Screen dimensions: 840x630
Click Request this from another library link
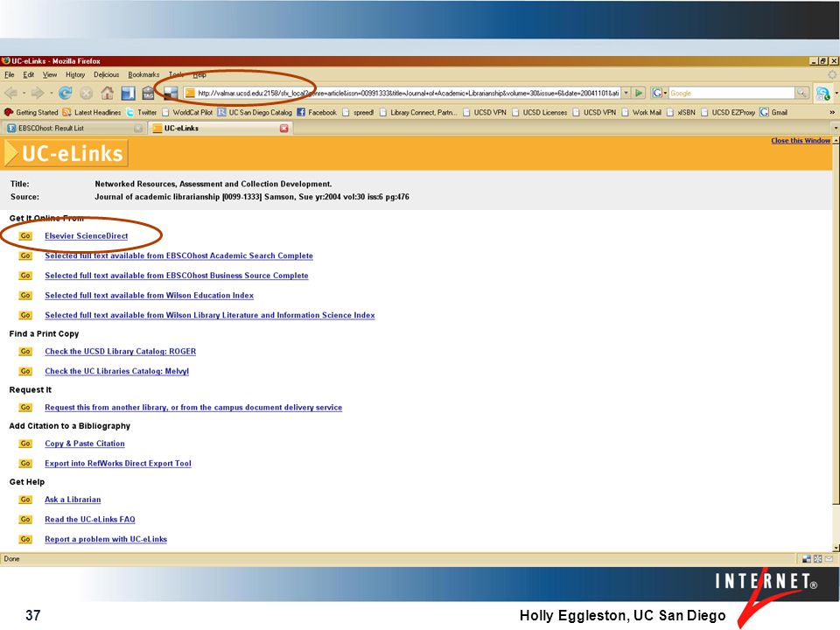[x=193, y=407]
